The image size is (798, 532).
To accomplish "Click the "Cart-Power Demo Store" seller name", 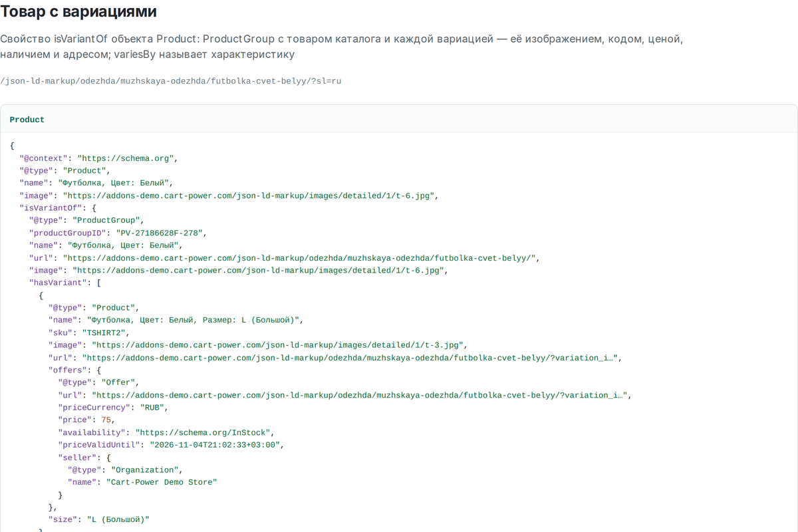I will click(162, 483).
